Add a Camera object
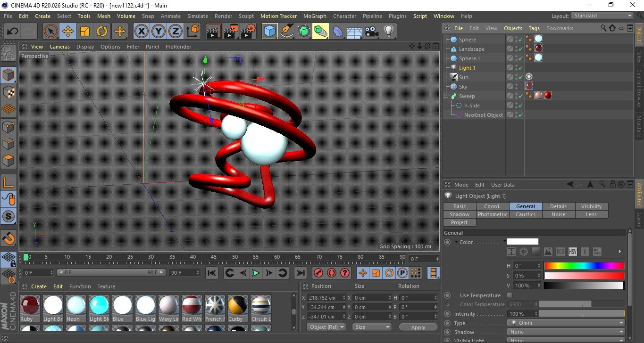 coord(372,32)
